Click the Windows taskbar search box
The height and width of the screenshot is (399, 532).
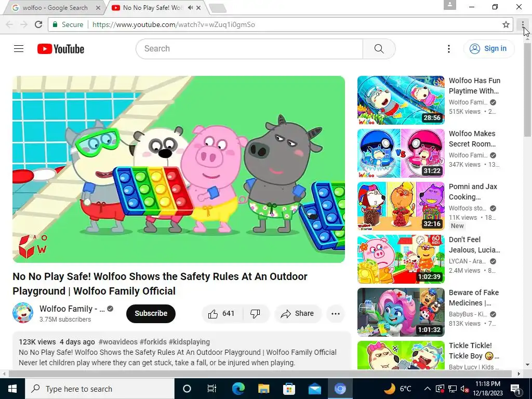pyautogui.click(x=99, y=389)
